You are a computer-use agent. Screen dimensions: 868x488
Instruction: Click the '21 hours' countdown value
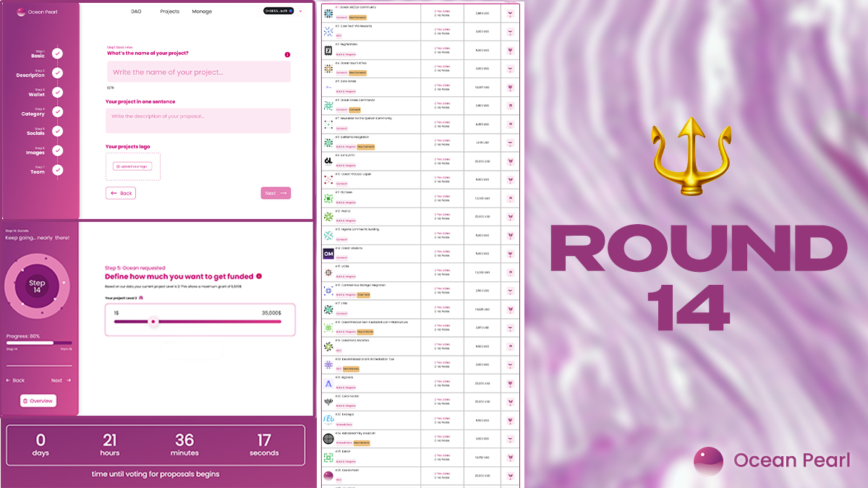(110, 445)
